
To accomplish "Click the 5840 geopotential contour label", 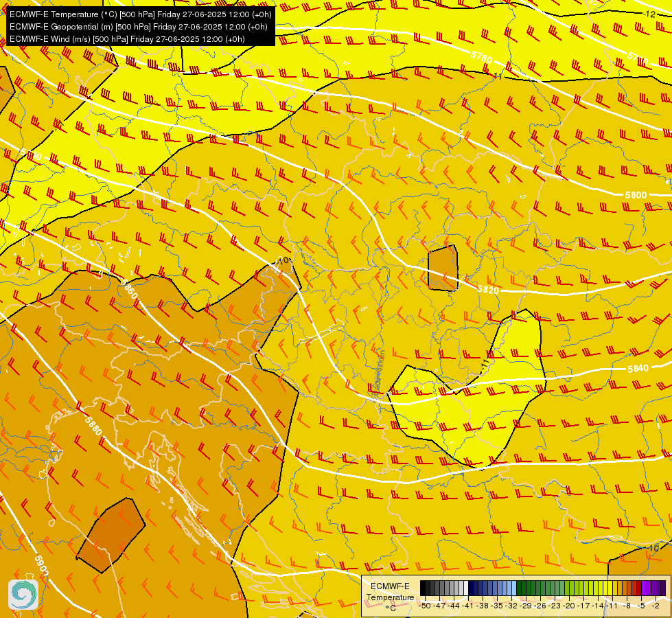I will click(638, 369).
